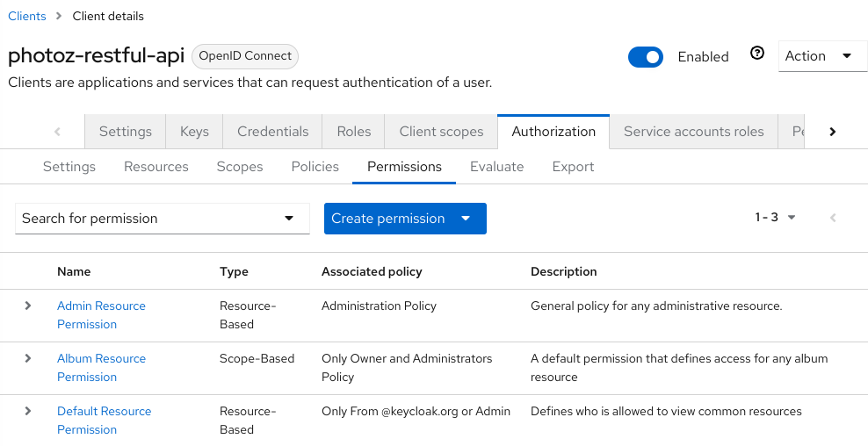Click the help question mark icon
Image resolution: width=868 pixels, height=446 pixels.
tap(756, 54)
